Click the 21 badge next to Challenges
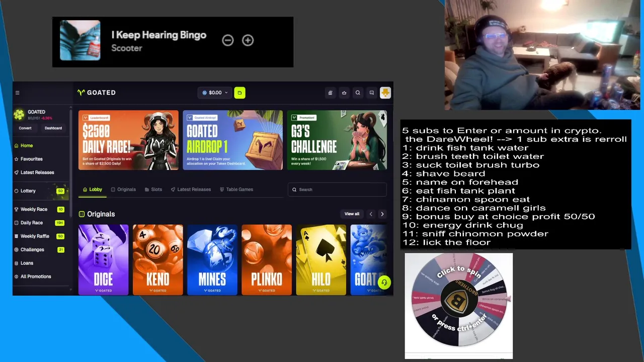 (61, 249)
